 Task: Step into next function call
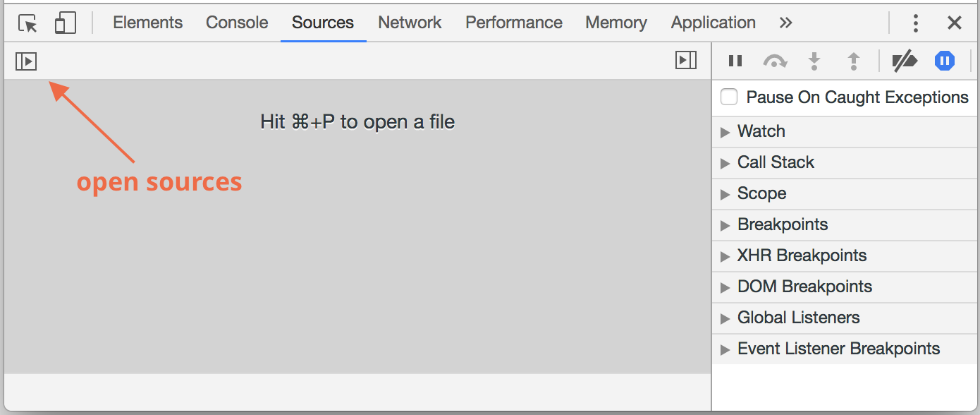tap(814, 61)
